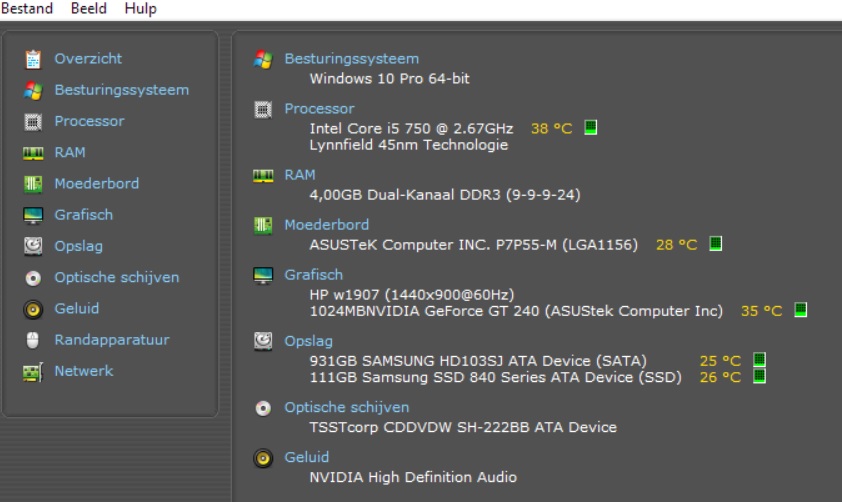The width and height of the screenshot is (842, 502).
Task: Click the Optische schijven heading in summary
Action: tap(346, 407)
